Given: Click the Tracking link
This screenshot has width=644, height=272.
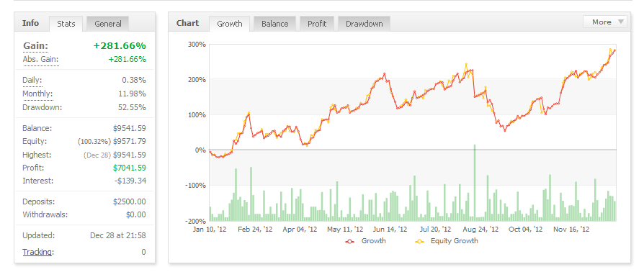Looking at the screenshot, I should pyautogui.click(x=37, y=252).
